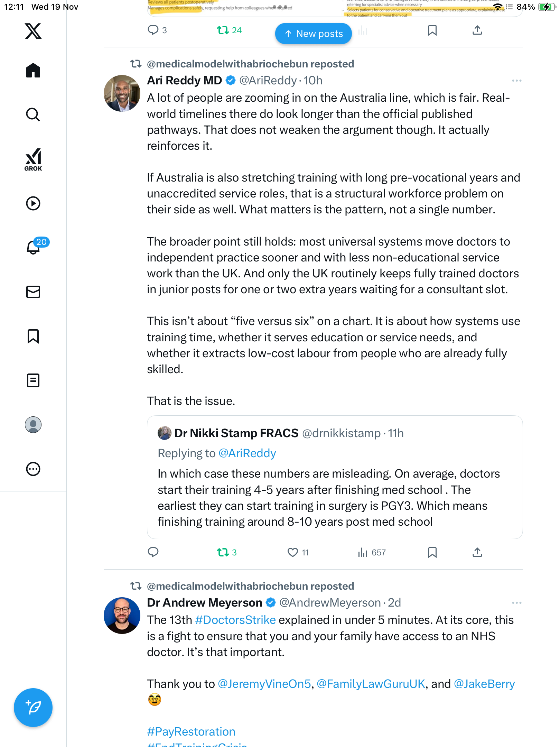
Task: Toggle like on Ari Reddy's post
Action: click(292, 553)
